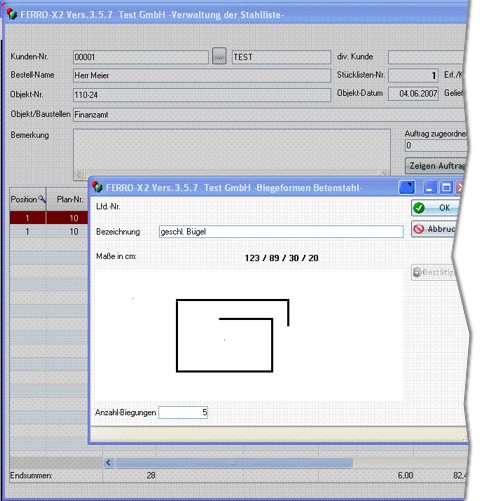
Task: Click the FERRO-X2 icon in main window title bar
Action: tap(12, 14)
